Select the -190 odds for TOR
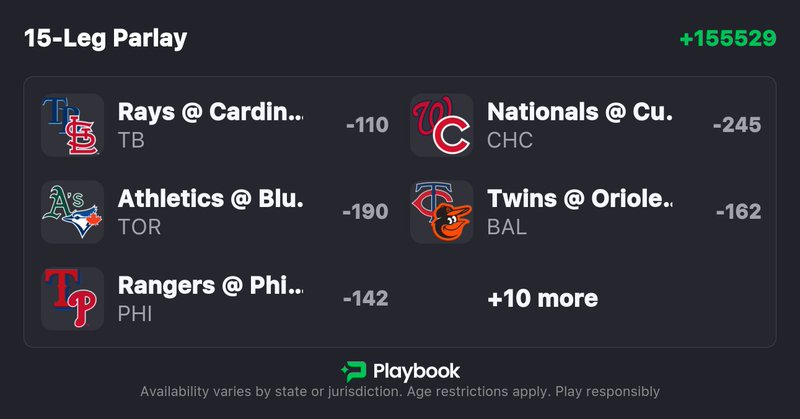 pyautogui.click(x=365, y=212)
